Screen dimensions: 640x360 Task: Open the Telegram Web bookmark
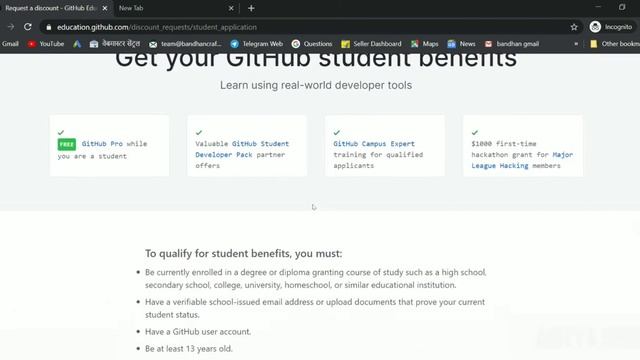(256, 44)
